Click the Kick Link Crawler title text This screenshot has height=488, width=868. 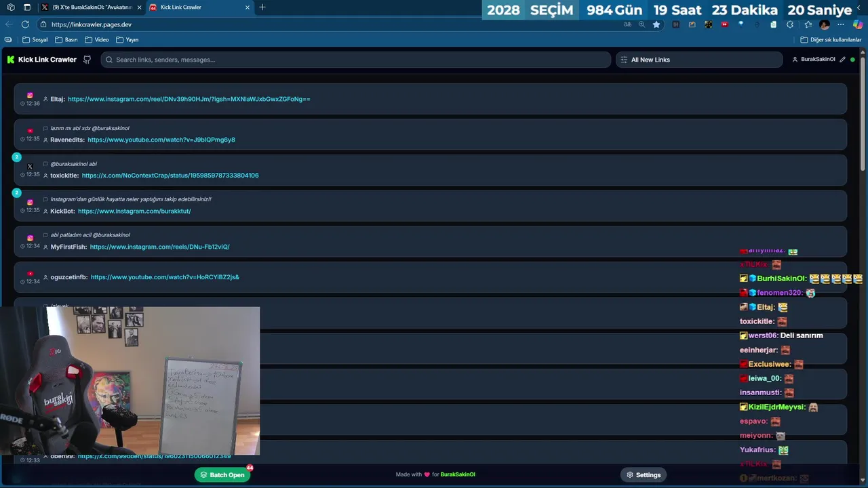click(x=47, y=60)
